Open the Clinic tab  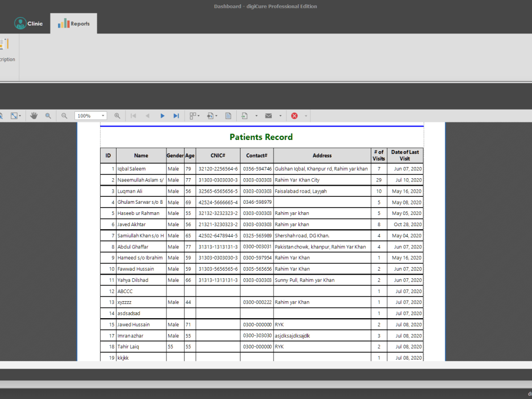(x=29, y=23)
